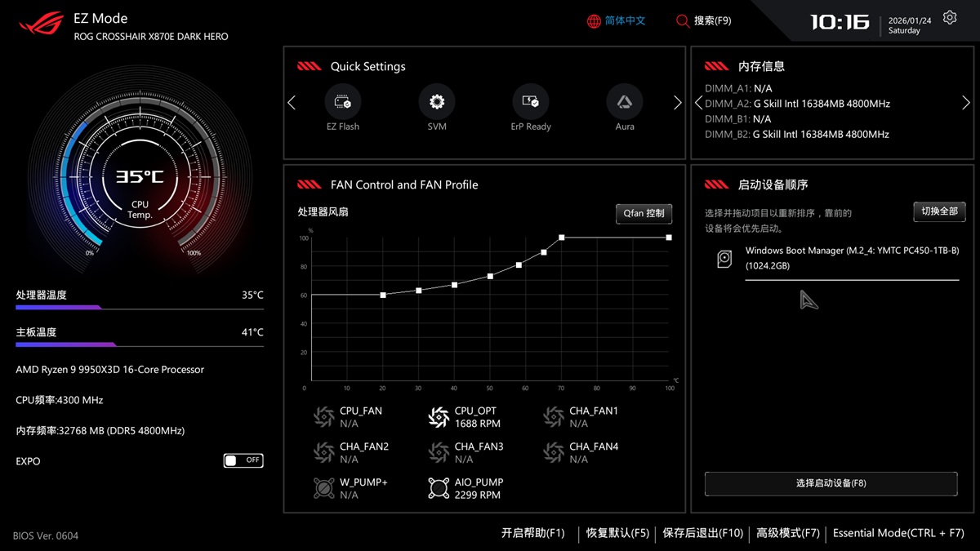The height and width of the screenshot is (551, 980).
Task: Click the CPU temperature gauge
Action: click(139, 177)
